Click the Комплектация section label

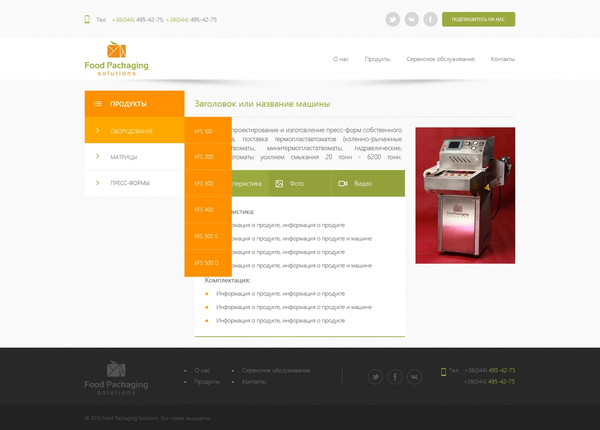click(227, 280)
